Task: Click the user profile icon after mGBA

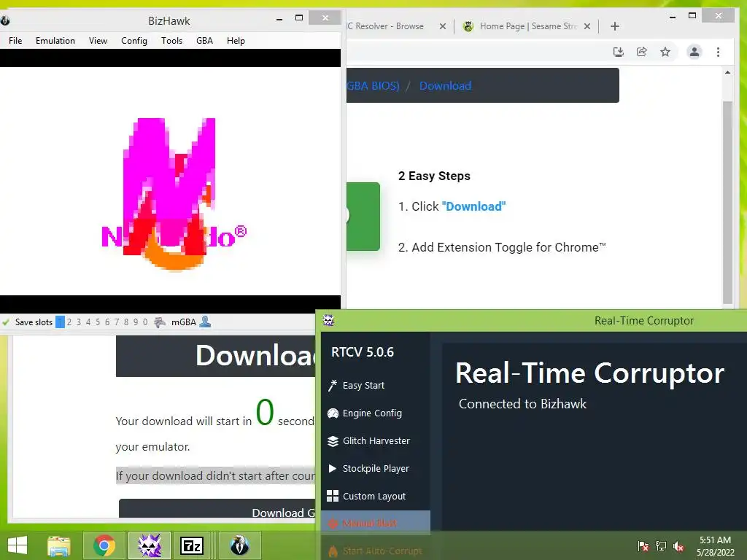Action: coord(205,322)
